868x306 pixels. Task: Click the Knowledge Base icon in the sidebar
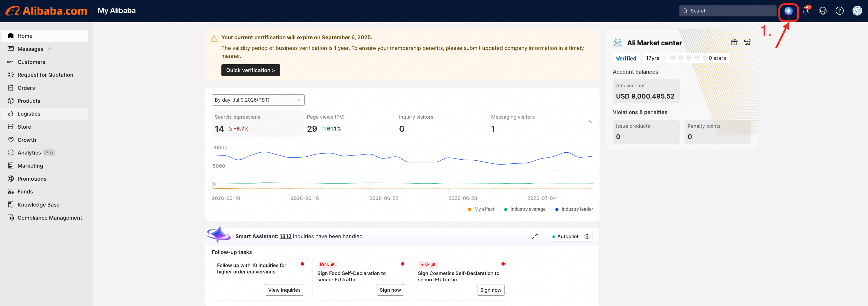[11, 204]
